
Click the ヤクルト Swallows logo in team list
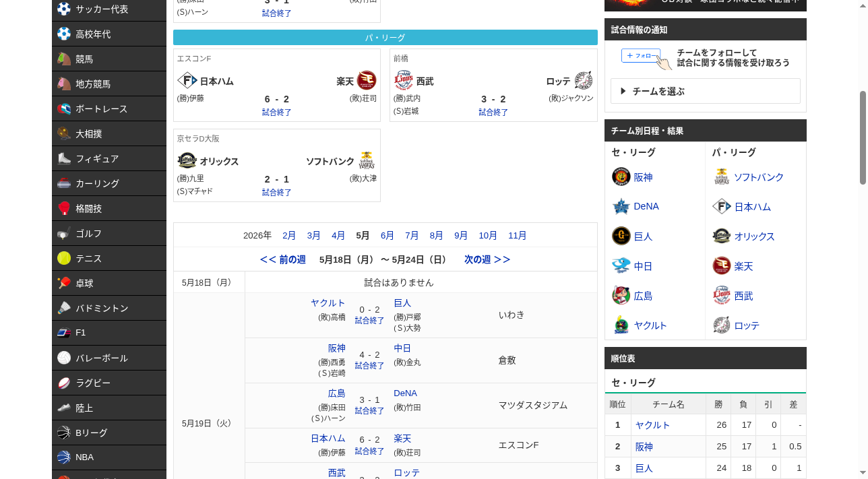tap(621, 325)
